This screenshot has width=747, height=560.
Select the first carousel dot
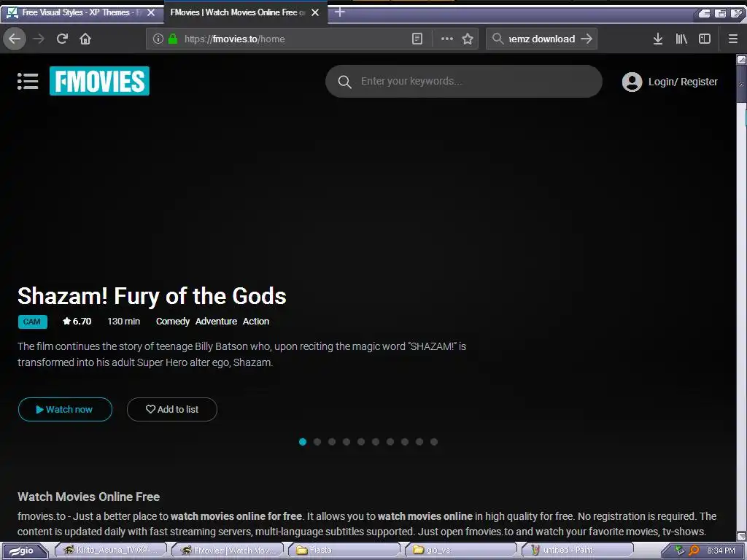pyautogui.click(x=303, y=442)
